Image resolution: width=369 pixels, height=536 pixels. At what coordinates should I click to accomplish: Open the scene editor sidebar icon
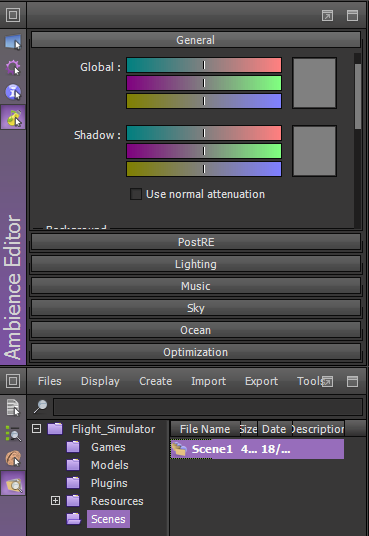click(13, 42)
